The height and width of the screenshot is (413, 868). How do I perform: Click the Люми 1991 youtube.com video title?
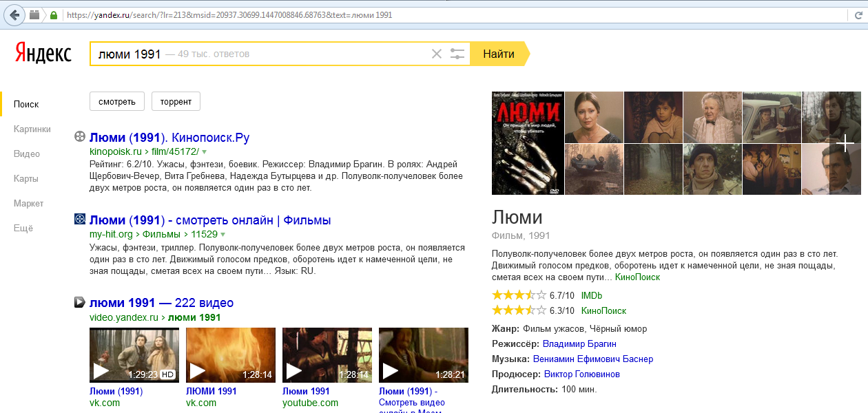tap(306, 391)
